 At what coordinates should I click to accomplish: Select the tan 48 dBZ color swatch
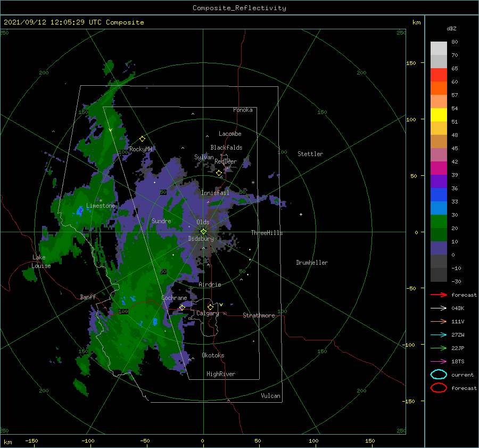[x=439, y=142]
